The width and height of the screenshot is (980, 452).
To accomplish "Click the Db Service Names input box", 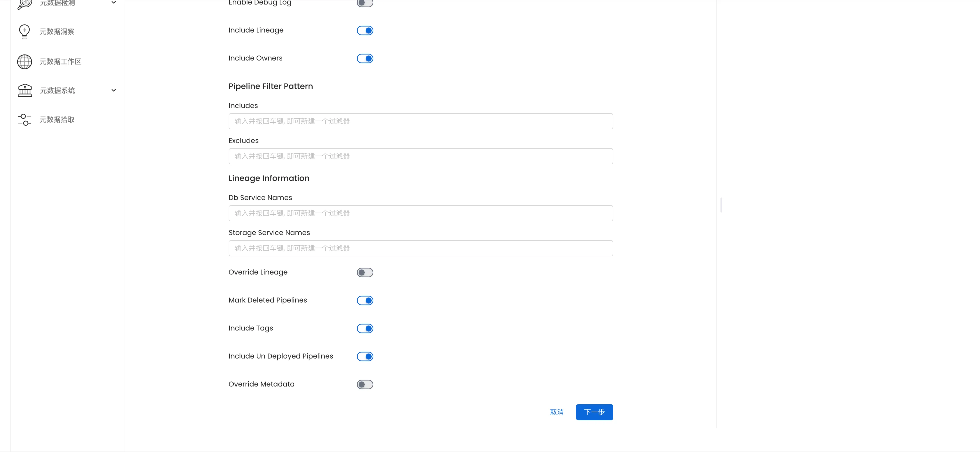I will click(x=420, y=213).
